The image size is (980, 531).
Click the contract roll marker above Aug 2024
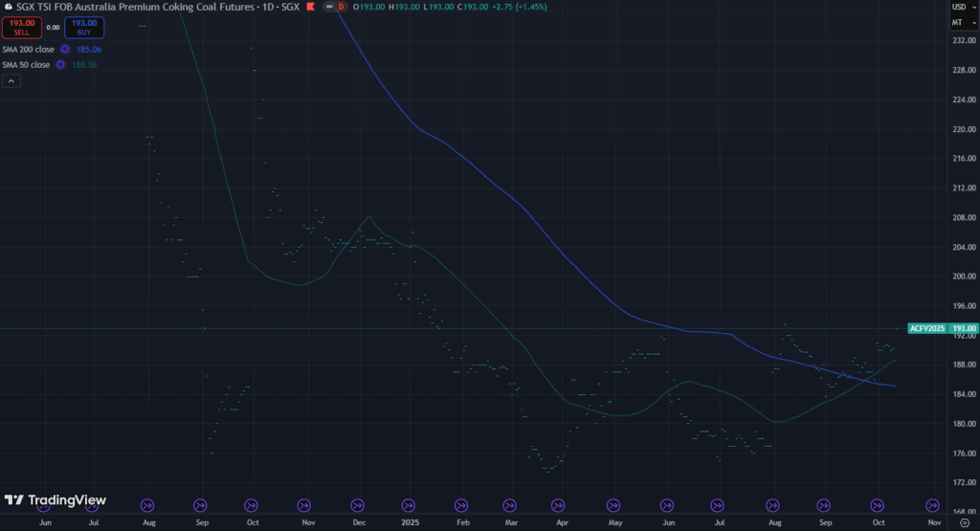pos(147,505)
